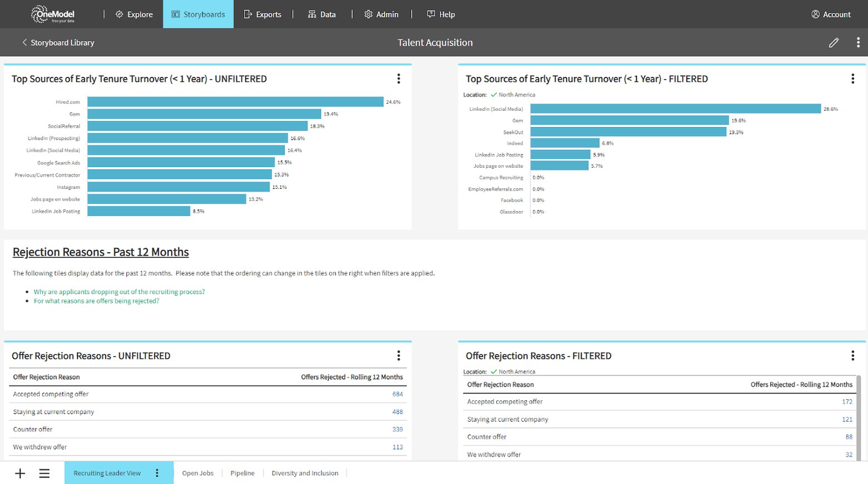Open the Account menu
This screenshot has width=868, height=484.
point(831,14)
